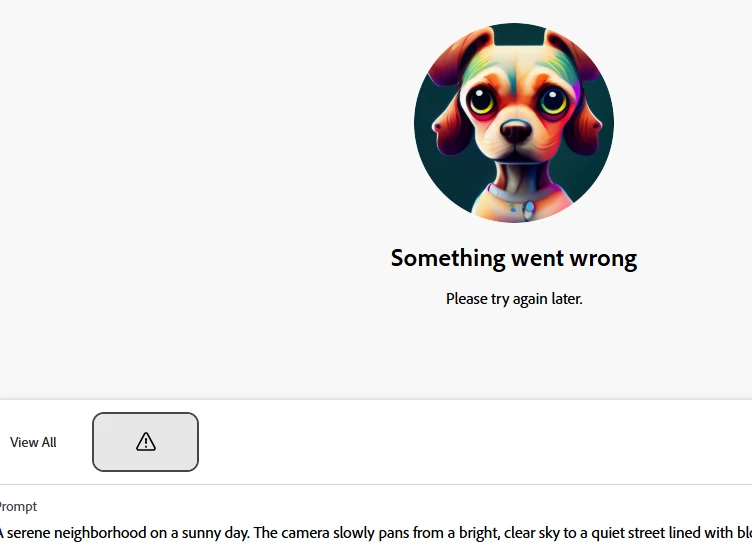Click the dog's nose in the illustration
This screenshot has height=546, width=752.
[516, 131]
